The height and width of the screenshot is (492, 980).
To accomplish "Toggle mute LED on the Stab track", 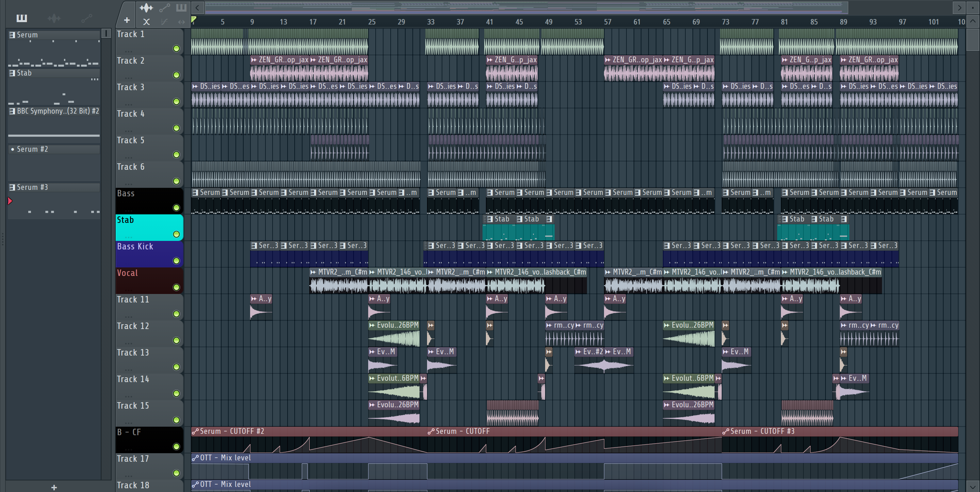I will [176, 234].
